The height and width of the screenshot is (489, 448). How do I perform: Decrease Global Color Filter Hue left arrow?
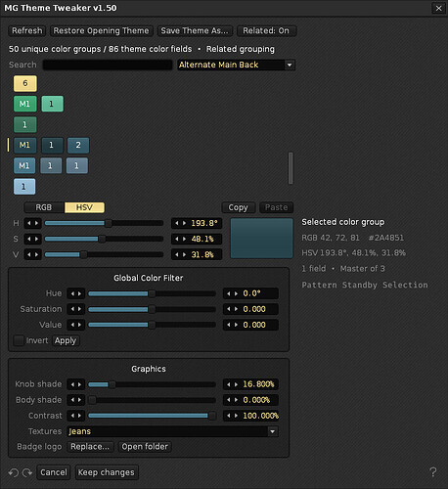72,293
